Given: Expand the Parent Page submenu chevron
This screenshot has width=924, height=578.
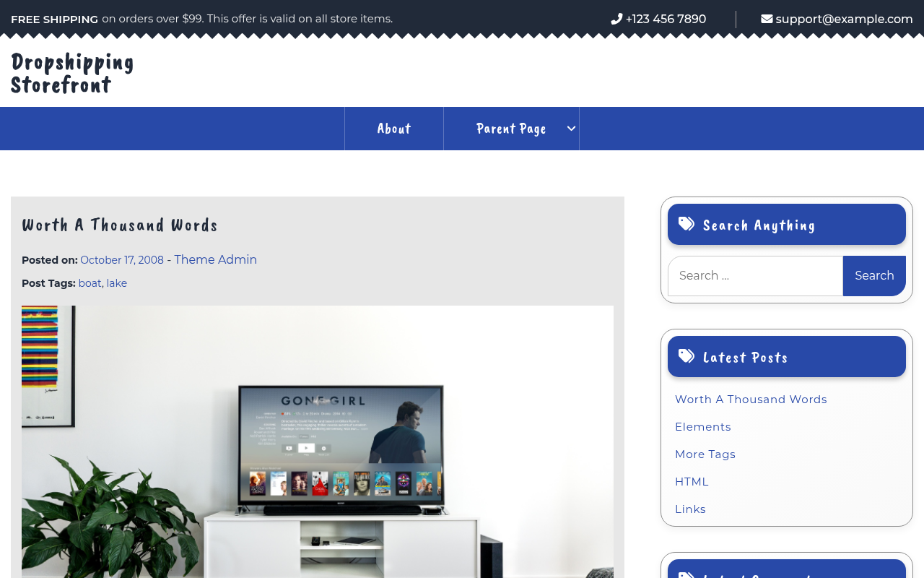Looking at the screenshot, I should coord(571,129).
